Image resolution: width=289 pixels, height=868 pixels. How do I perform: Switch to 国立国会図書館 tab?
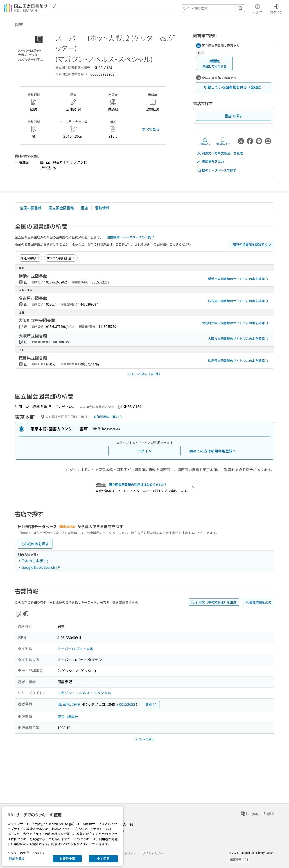[x=61, y=208]
